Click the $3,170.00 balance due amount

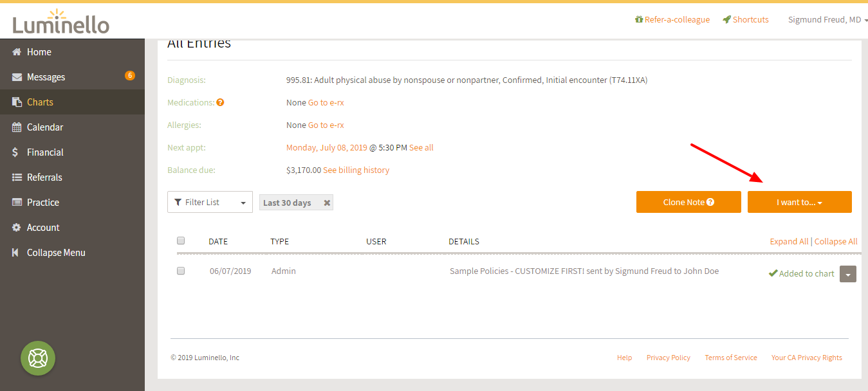pos(304,170)
